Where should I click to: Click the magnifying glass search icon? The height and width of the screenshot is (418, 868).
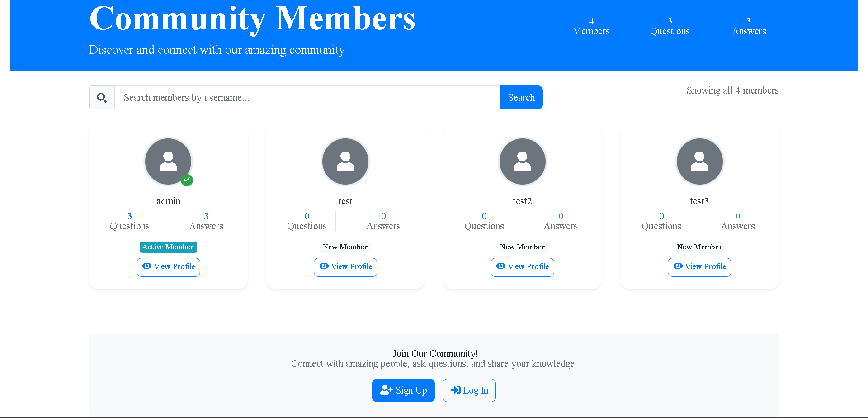(x=101, y=97)
